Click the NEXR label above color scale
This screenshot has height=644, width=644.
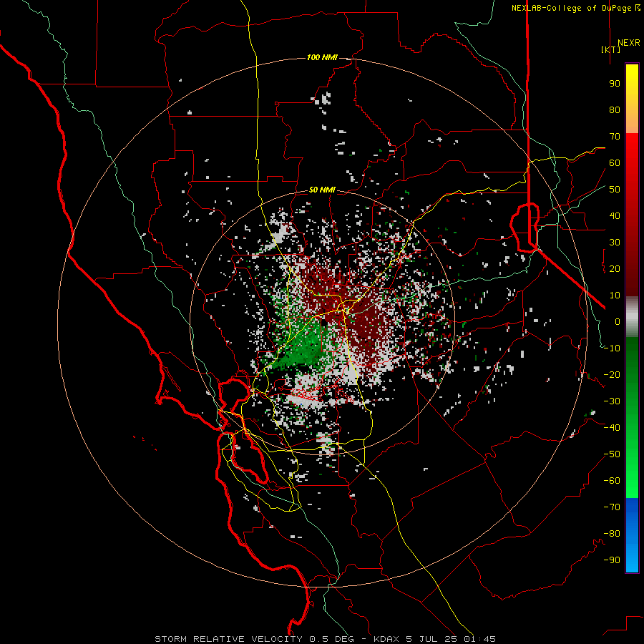coord(628,43)
